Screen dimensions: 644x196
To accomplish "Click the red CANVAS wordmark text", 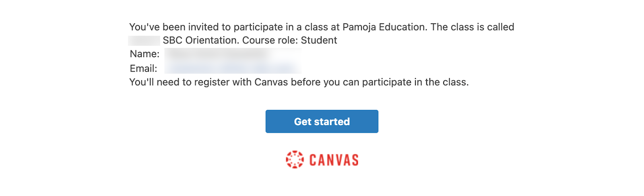I will (334, 160).
